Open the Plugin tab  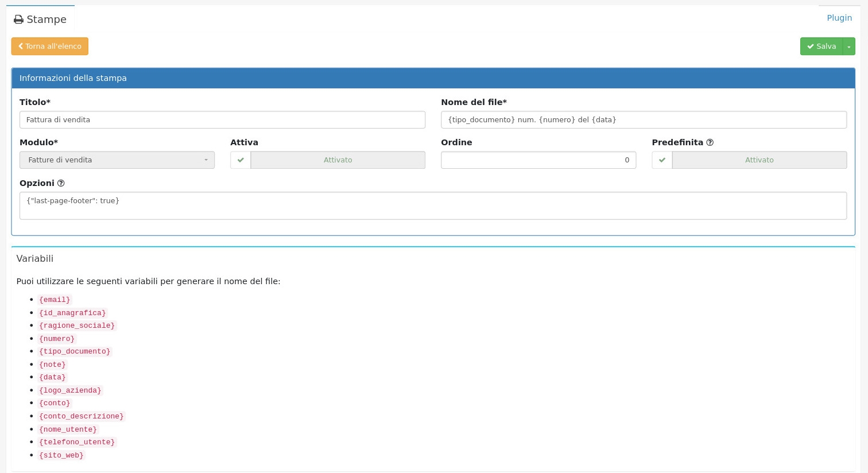[x=839, y=18]
